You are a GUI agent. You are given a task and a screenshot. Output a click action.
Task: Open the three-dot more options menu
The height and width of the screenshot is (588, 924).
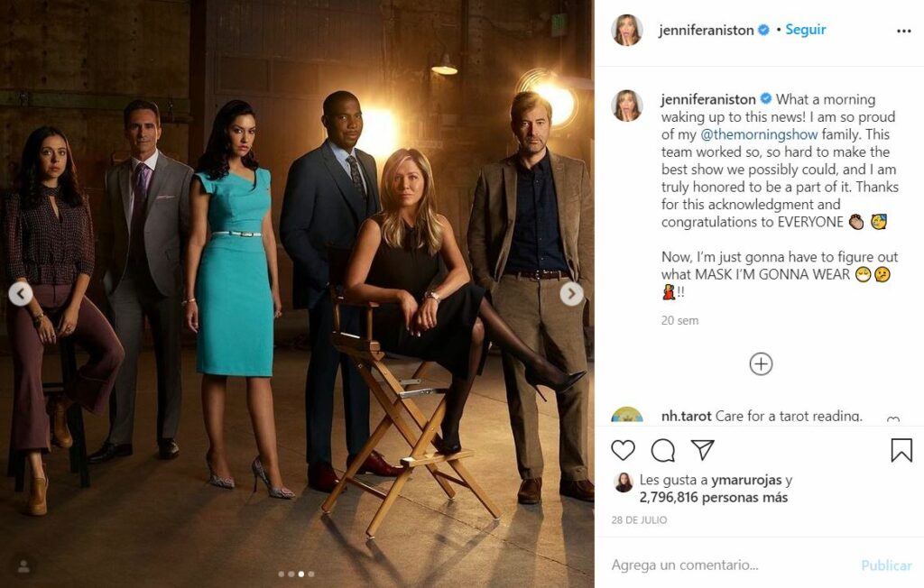(903, 31)
